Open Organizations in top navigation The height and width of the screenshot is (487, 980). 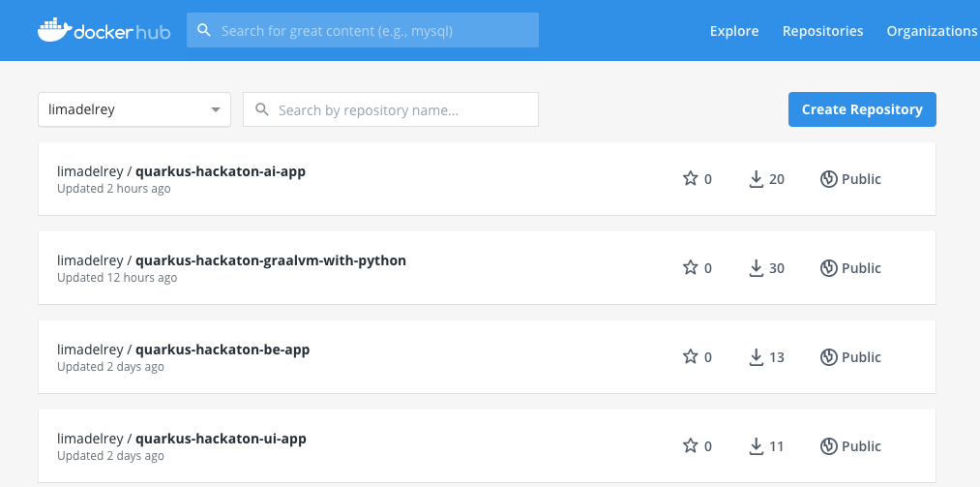[932, 31]
